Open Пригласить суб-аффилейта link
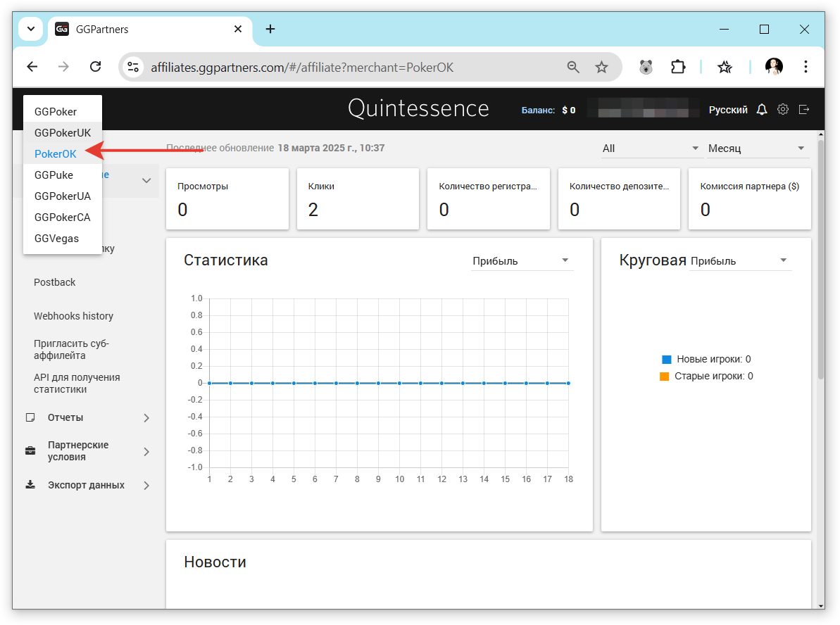Screen dimensions: 840x625 click(x=71, y=349)
